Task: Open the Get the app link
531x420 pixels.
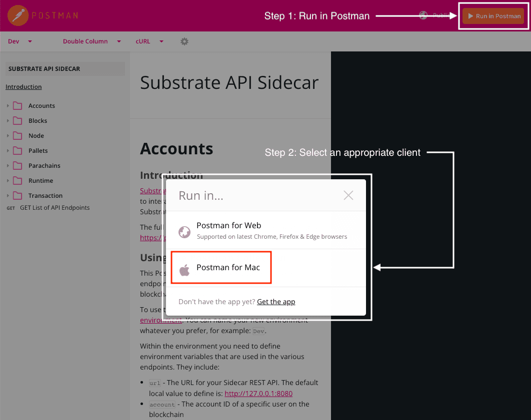Action: click(276, 302)
